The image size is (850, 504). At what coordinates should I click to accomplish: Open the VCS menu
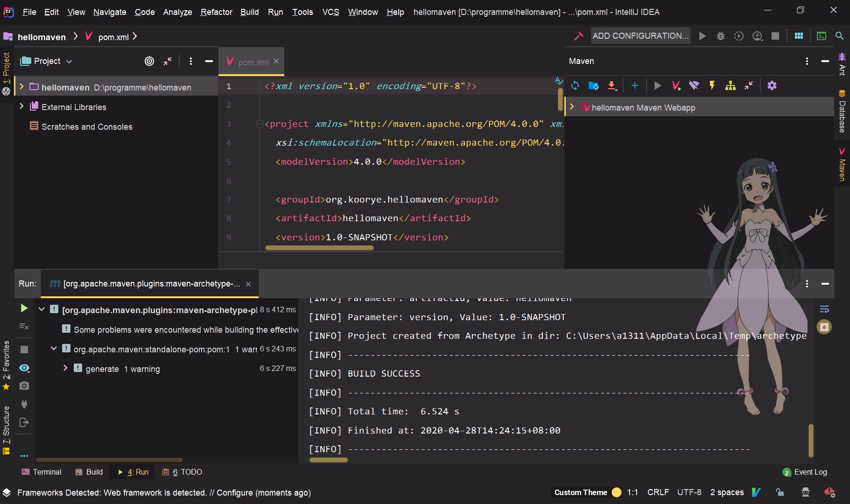point(330,12)
